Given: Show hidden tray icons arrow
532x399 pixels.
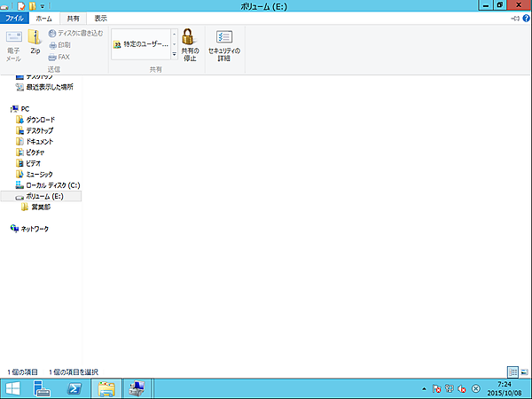Looking at the screenshot, I should point(424,389).
